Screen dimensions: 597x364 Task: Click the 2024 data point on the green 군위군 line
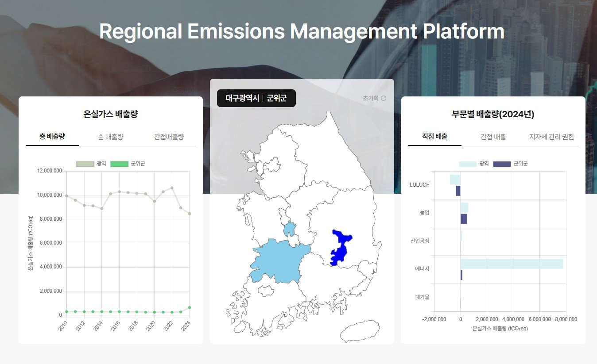190,307
